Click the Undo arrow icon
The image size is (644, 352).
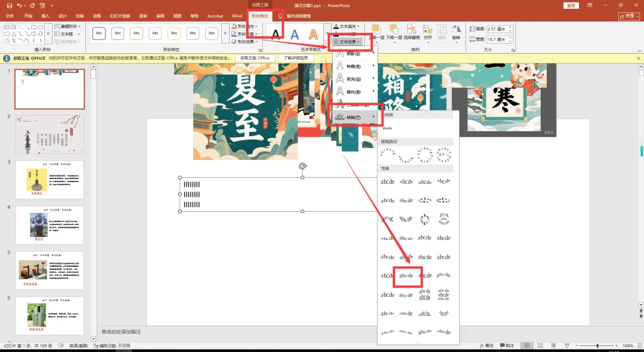coord(19,6)
